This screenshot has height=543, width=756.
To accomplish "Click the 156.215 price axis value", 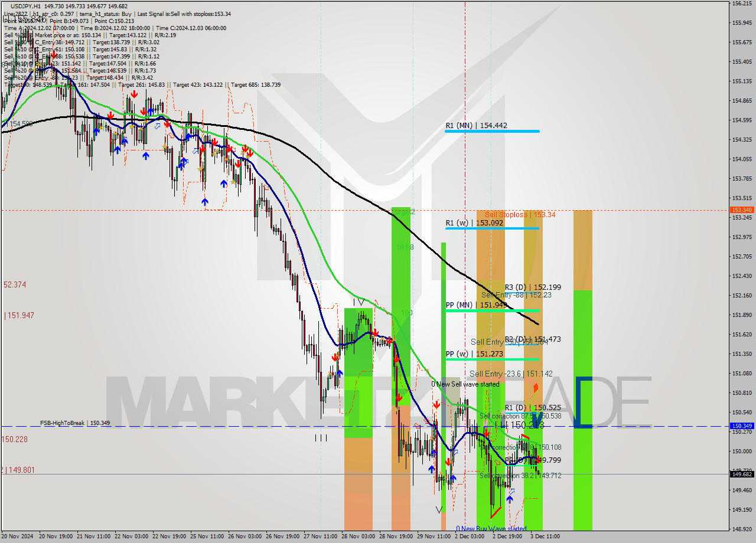I will pos(742,4).
